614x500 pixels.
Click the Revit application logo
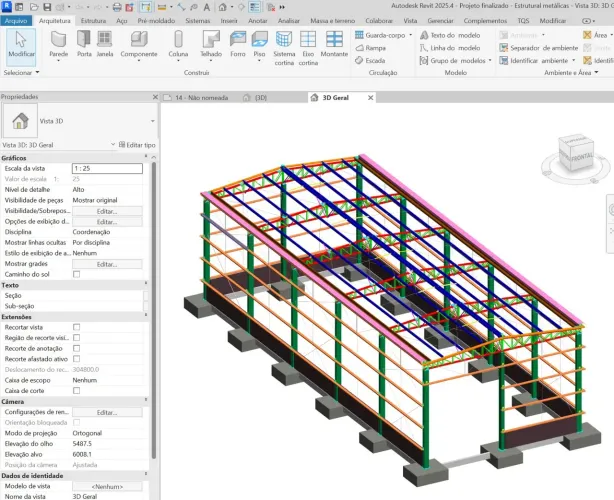[x=7, y=6]
